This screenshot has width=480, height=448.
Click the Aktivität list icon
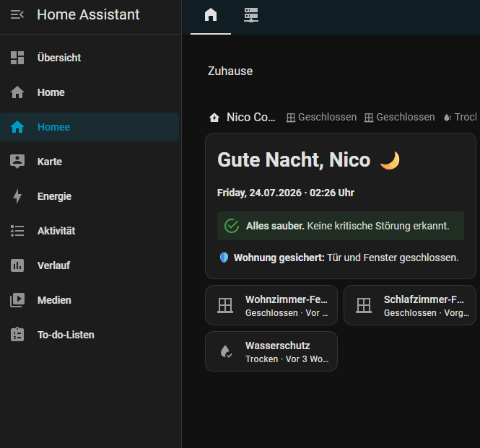click(x=17, y=231)
